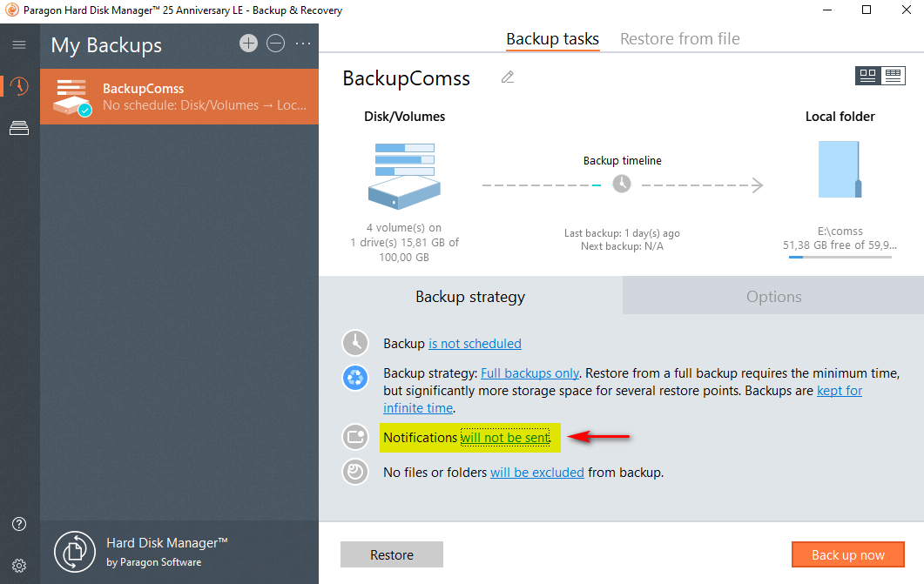The image size is (924, 584).
Task: Click the 'is not scheduled' link
Action: coord(475,344)
